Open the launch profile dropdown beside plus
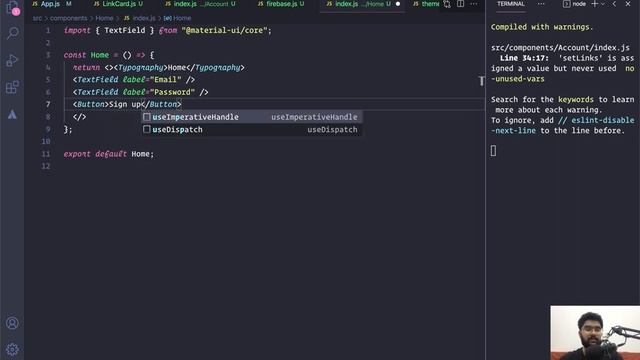The image size is (640, 360). pos(602,4)
